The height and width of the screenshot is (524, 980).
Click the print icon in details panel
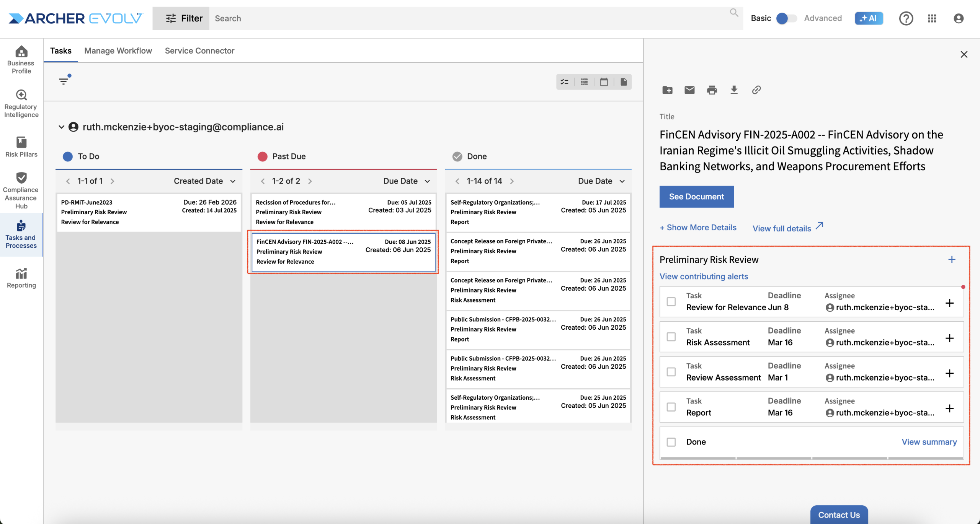[x=712, y=90]
